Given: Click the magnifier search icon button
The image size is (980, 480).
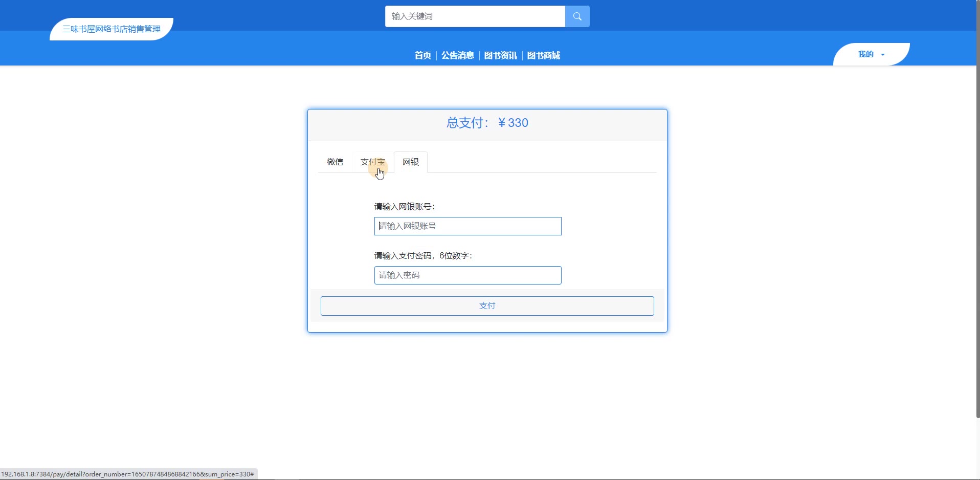Looking at the screenshot, I should pyautogui.click(x=577, y=16).
